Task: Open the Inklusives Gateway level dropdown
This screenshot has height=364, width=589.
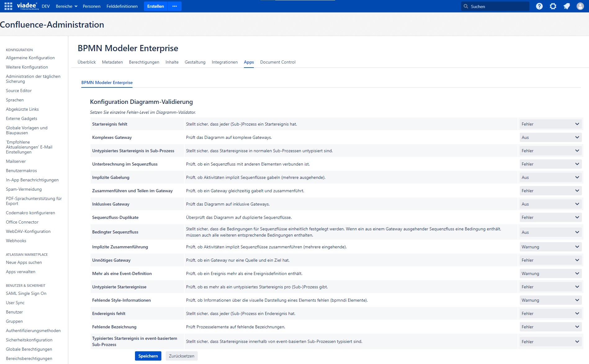Action: coord(551,204)
